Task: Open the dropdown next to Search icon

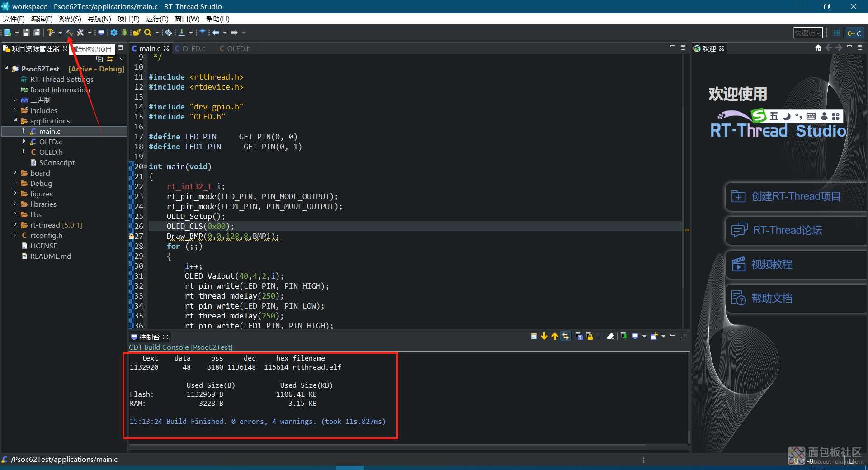Action: (x=157, y=33)
